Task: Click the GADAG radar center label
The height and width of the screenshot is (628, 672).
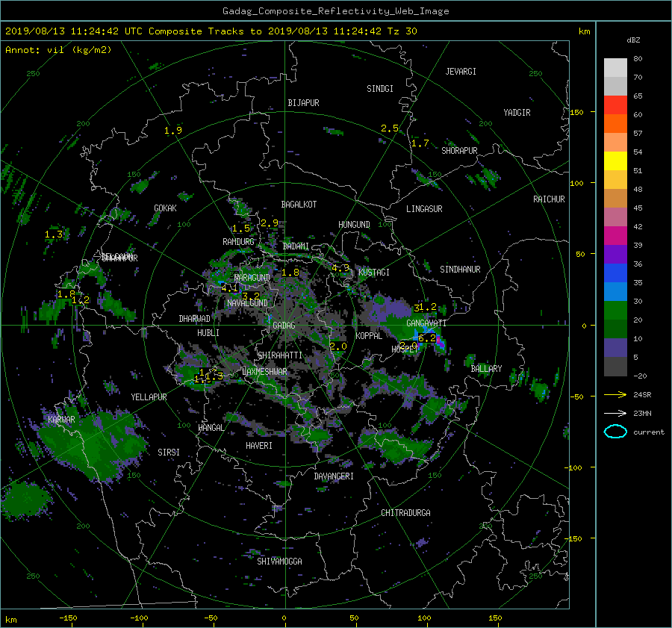Action: click(284, 326)
